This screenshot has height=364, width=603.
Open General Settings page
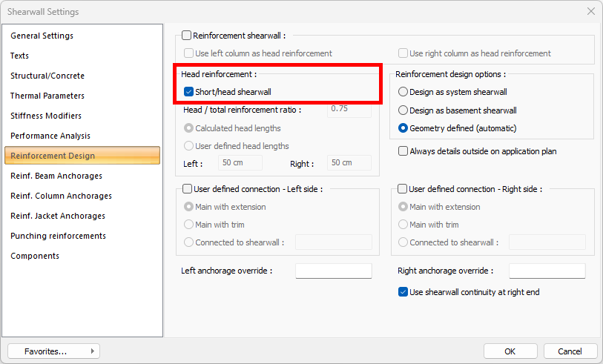[x=42, y=36]
